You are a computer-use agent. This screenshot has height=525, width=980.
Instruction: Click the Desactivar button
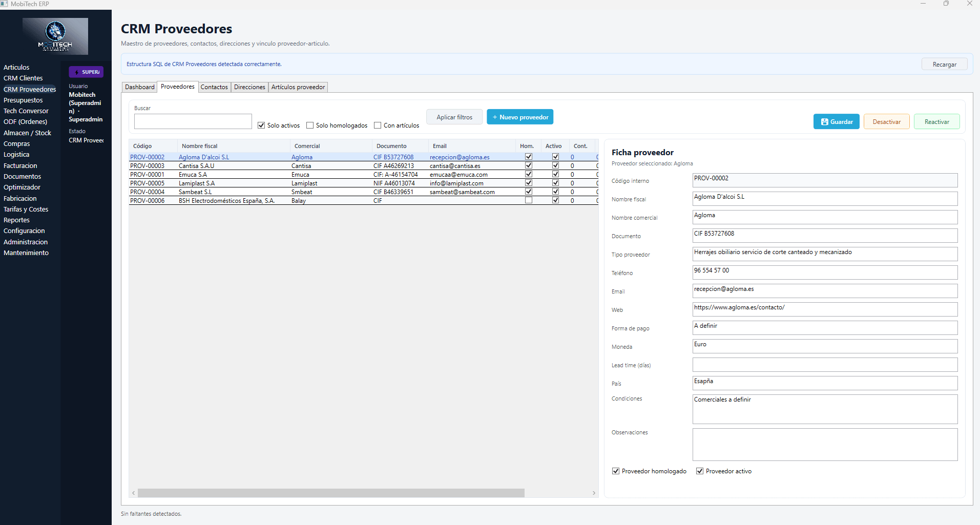click(x=886, y=121)
